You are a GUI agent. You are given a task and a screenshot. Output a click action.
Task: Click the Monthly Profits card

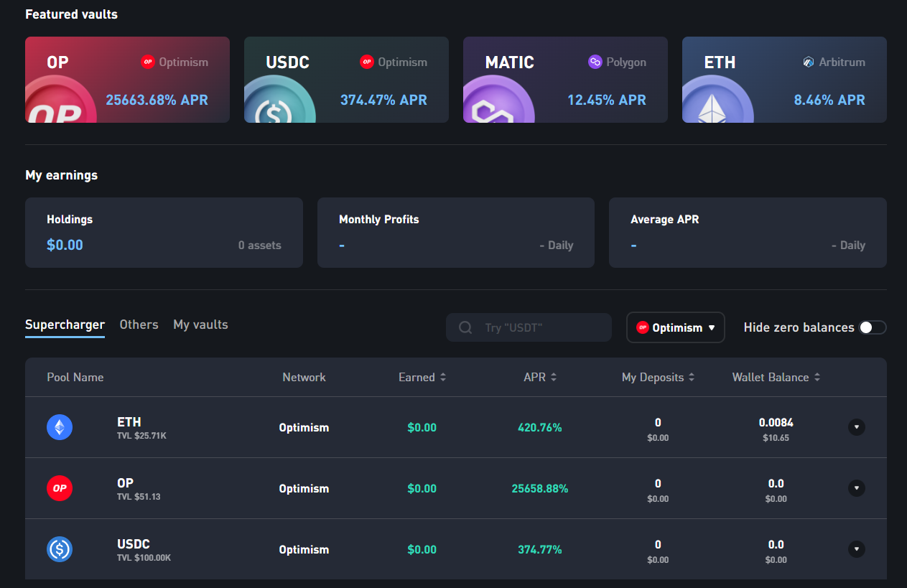(x=456, y=233)
